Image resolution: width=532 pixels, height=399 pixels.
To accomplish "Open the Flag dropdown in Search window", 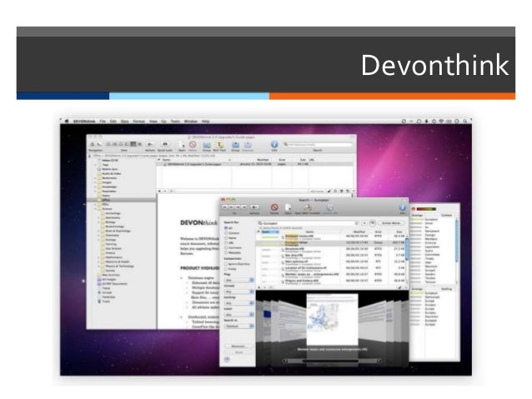I will 238,280.
